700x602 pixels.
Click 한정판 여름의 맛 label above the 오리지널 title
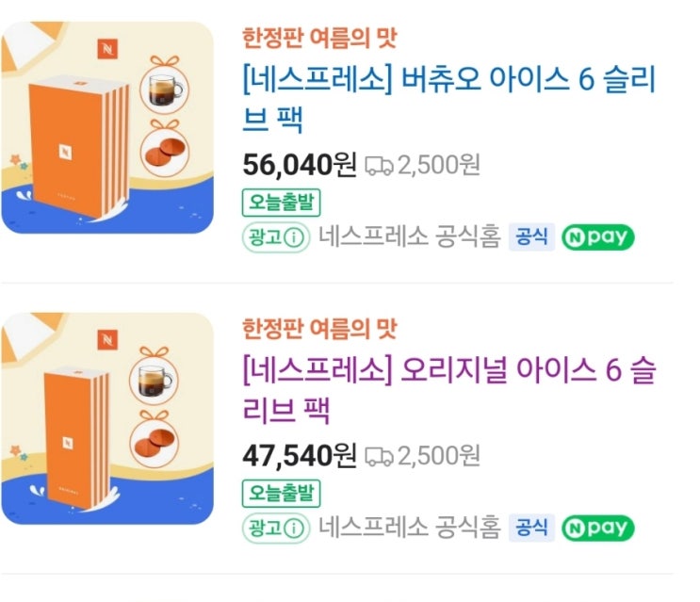pyautogui.click(x=319, y=330)
